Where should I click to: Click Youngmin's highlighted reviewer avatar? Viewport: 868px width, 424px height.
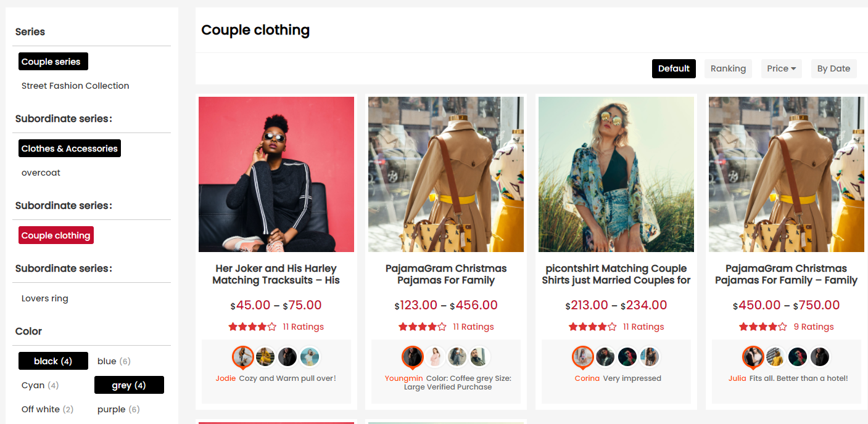[412, 357]
